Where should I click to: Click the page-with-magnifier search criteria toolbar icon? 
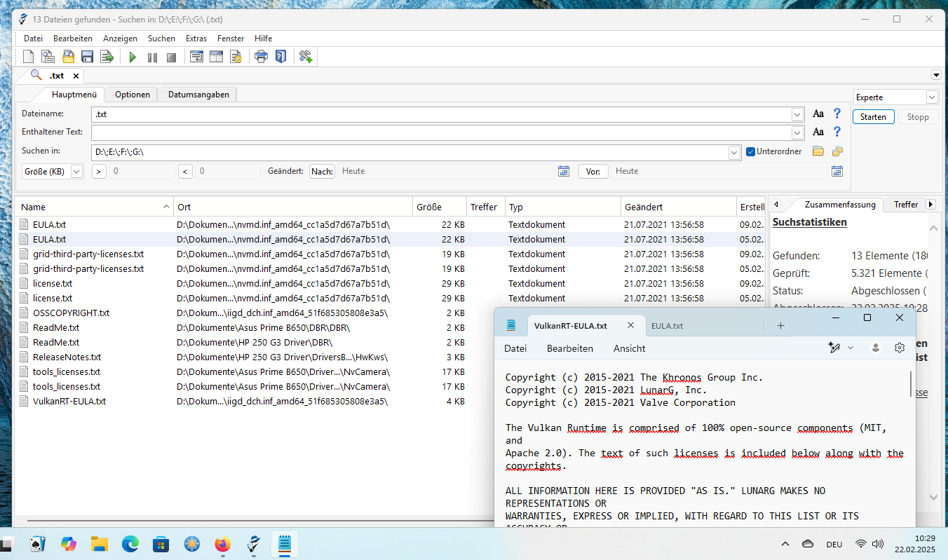48,57
